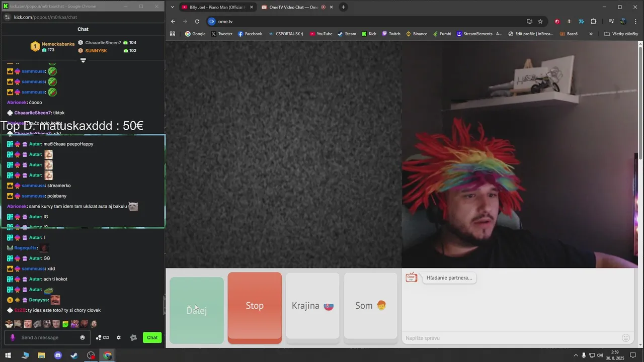Go back in the browser
Screen dimensions: 644x362
(173, 22)
